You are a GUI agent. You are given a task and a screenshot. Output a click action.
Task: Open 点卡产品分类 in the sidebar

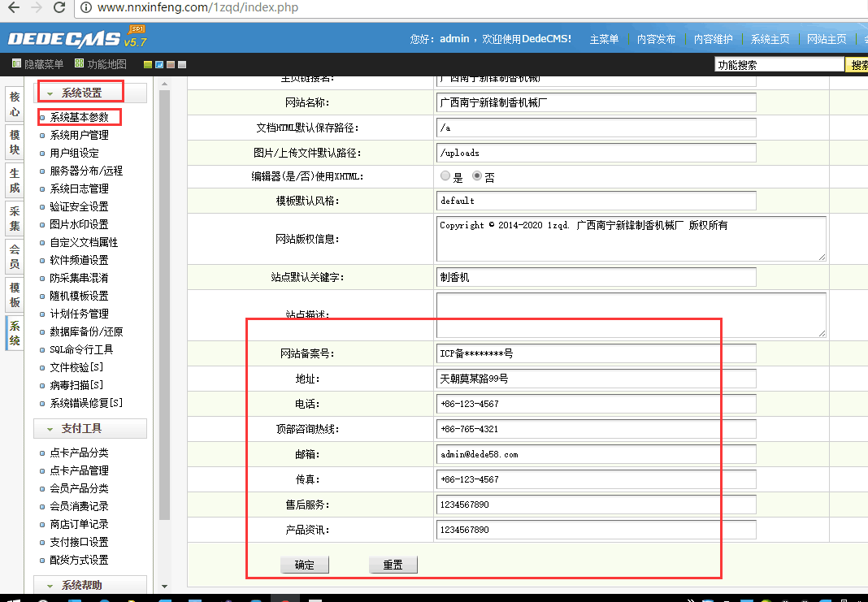click(x=79, y=453)
